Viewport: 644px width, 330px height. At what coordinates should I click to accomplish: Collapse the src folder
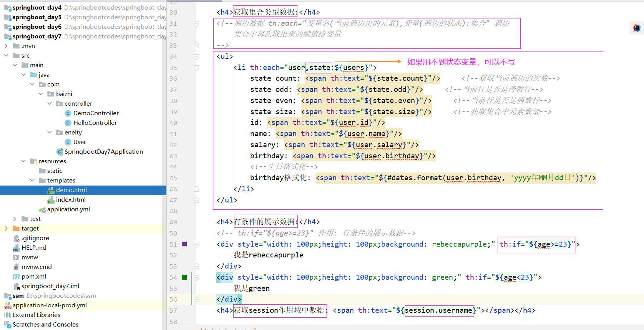6,55
